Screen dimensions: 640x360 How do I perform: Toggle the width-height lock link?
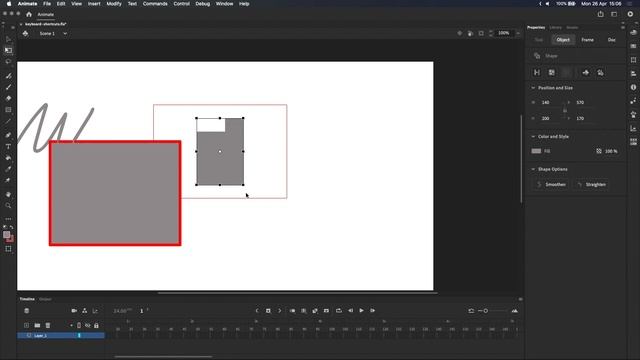tap(565, 110)
